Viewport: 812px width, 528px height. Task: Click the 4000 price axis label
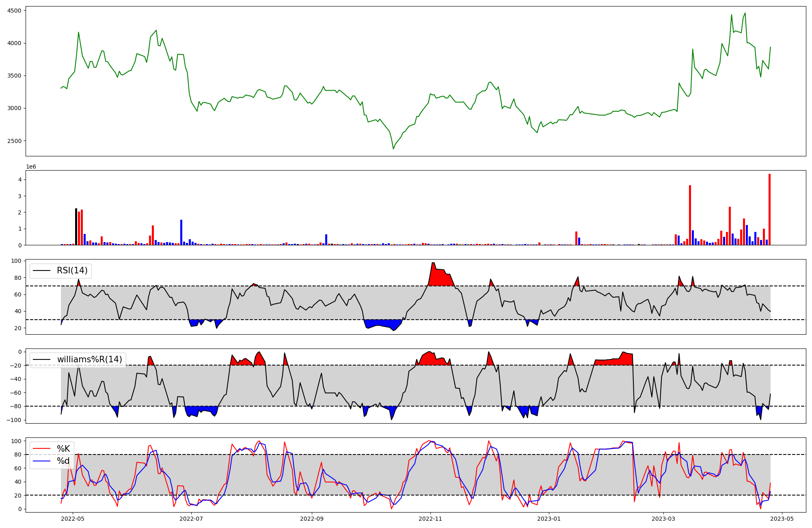coord(15,43)
